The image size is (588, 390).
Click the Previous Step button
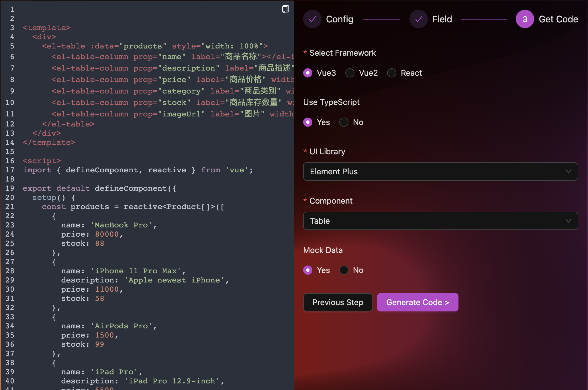[338, 302]
